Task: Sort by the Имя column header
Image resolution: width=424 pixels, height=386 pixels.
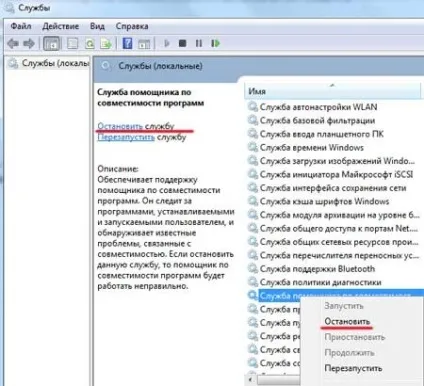Action: [x=333, y=91]
